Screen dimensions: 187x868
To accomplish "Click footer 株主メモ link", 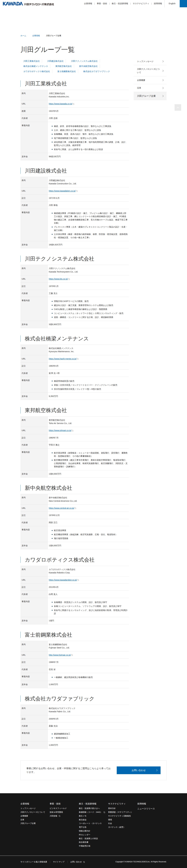I will pos(83,816).
